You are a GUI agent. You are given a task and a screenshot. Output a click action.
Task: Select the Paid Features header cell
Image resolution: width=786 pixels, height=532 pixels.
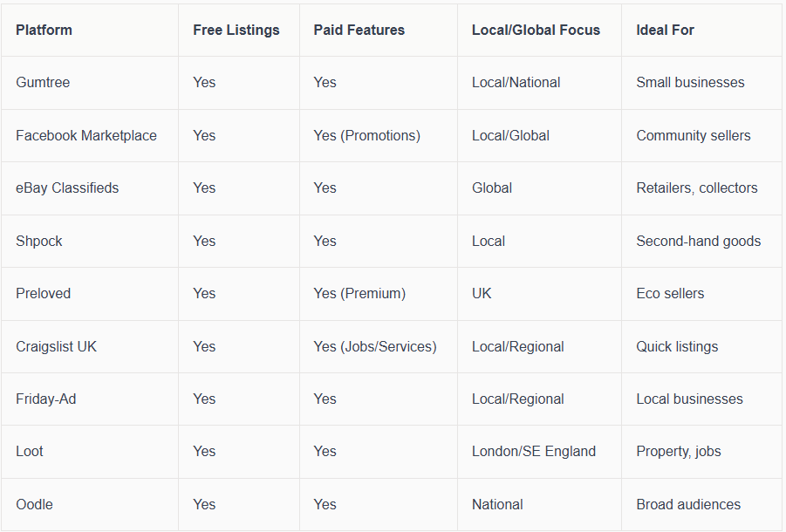(359, 30)
